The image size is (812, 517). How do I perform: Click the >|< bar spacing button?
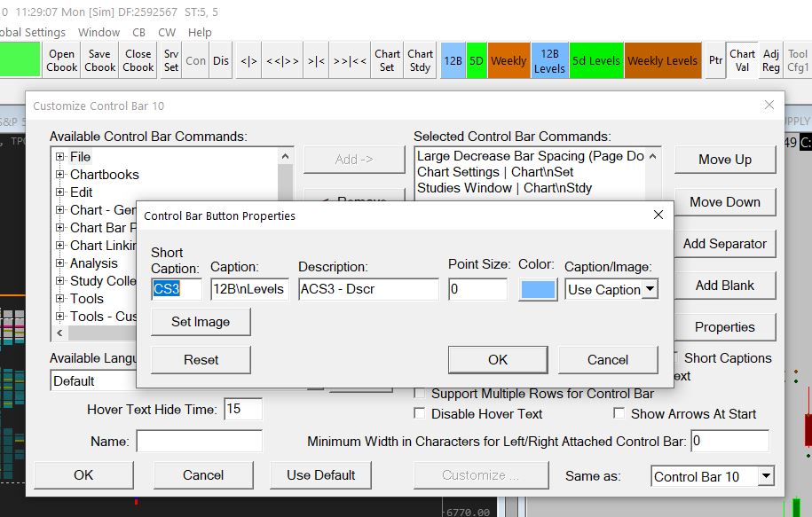point(316,60)
